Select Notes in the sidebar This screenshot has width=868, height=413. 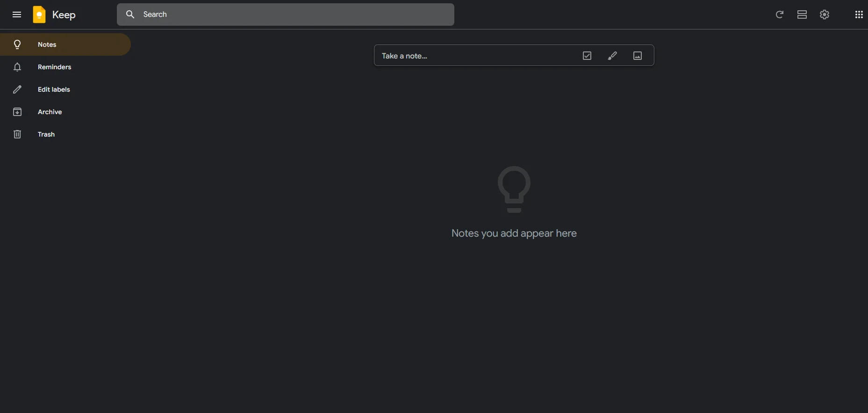[x=65, y=44]
